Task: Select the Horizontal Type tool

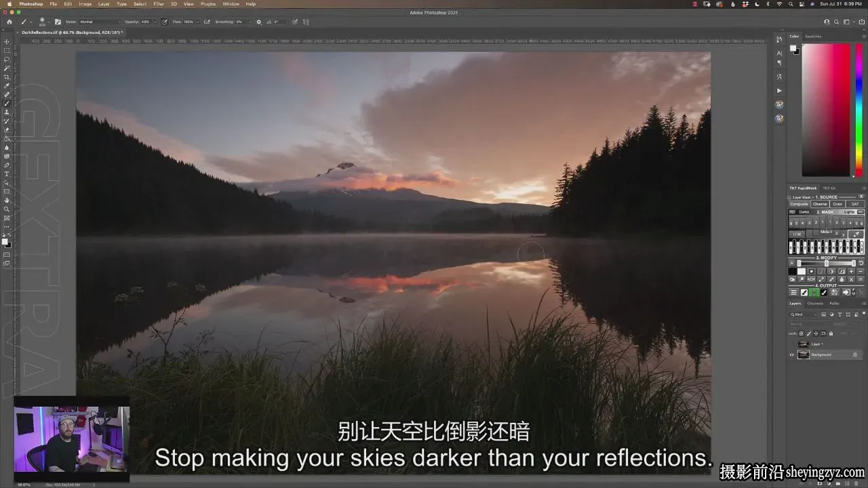Action: 7,174
